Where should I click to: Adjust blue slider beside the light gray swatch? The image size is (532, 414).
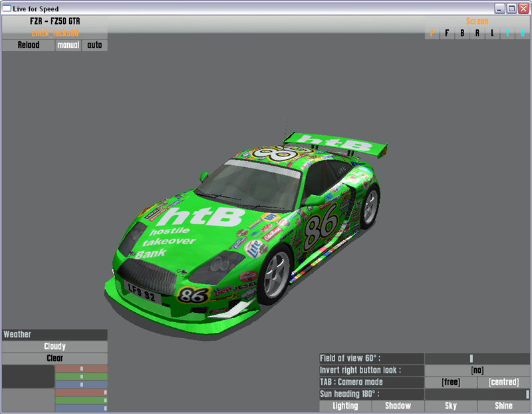click(x=81, y=408)
